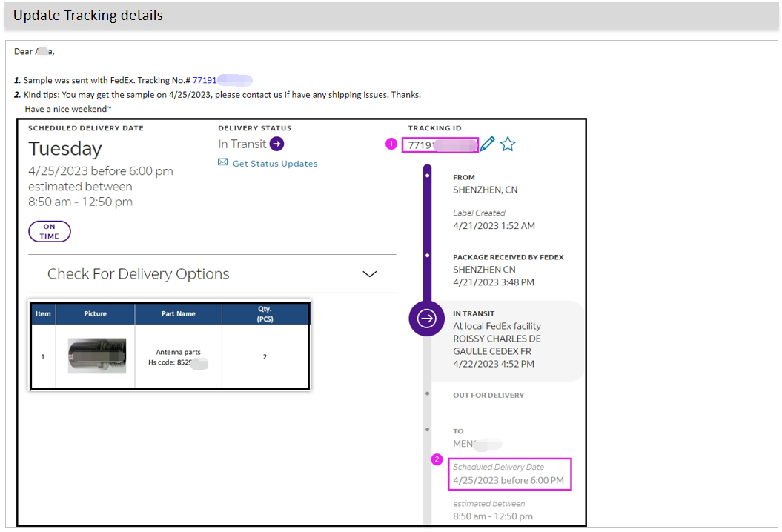Open the Get Status Updates link
This screenshot has height=532, width=782.
[274, 164]
